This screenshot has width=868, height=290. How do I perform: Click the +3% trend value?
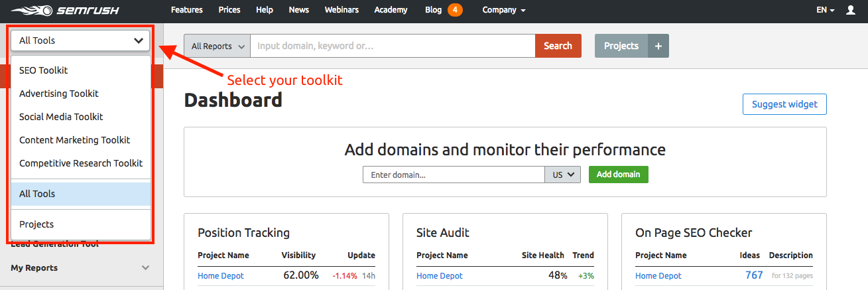point(586,275)
